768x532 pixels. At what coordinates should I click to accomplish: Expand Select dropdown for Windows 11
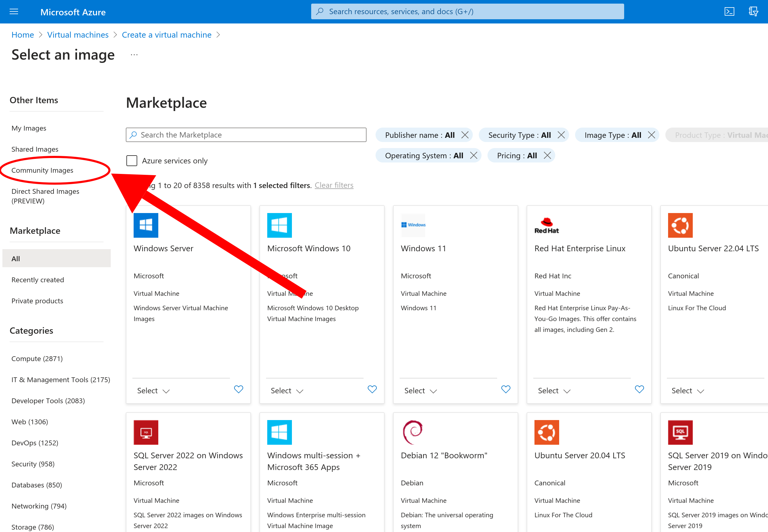421,391
